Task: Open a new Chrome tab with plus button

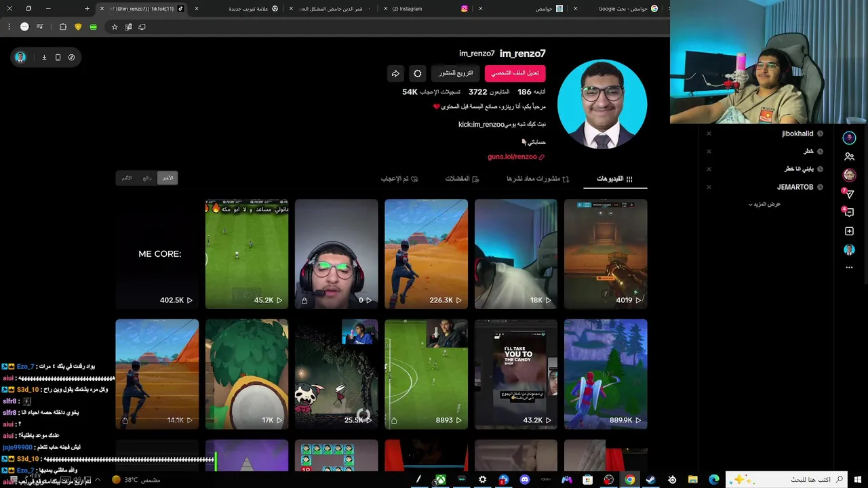Action: [x=87, y=9]
